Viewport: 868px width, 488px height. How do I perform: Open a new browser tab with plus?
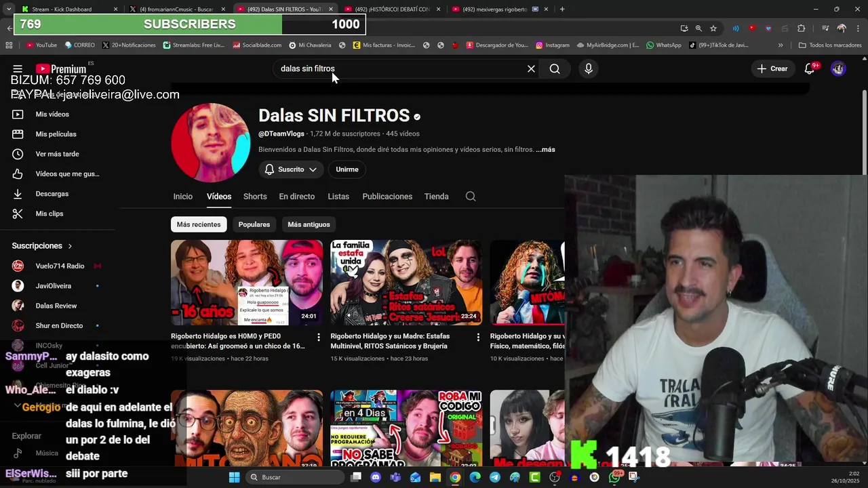(562, 9)
